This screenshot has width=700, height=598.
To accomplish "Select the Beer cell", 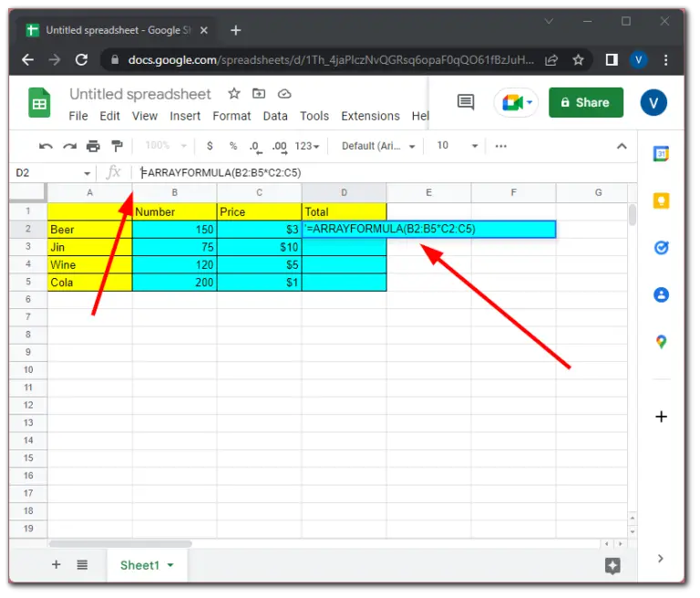I will (x=89, y=230).
